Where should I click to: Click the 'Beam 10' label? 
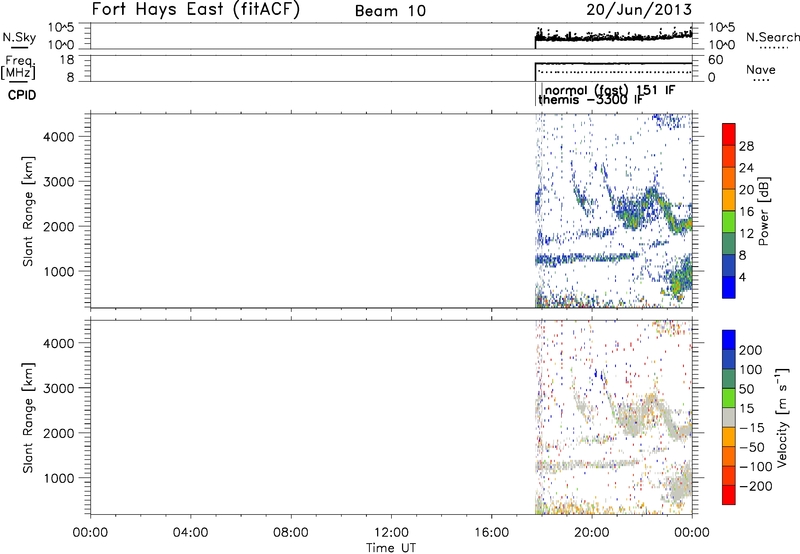point(390,11)
